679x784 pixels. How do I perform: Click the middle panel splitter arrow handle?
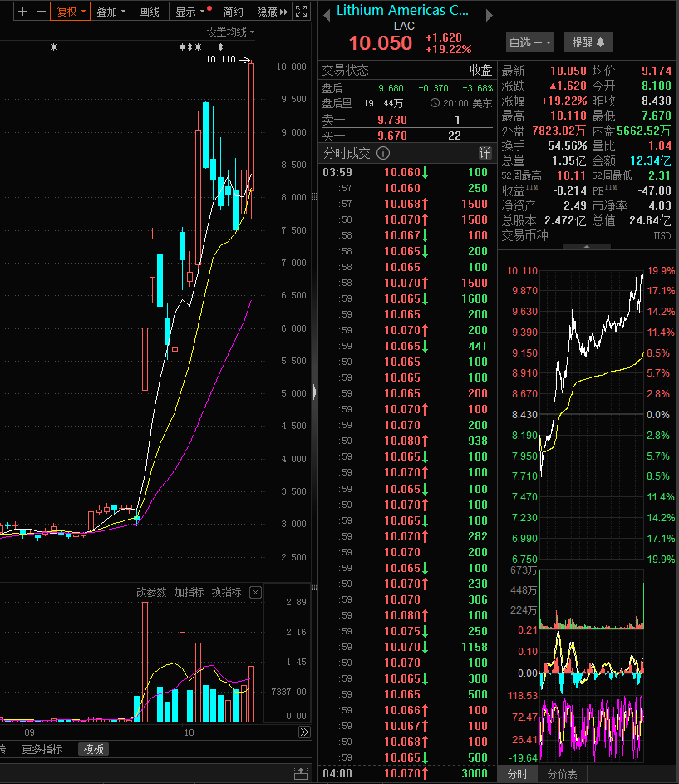(x=314, y=391)
